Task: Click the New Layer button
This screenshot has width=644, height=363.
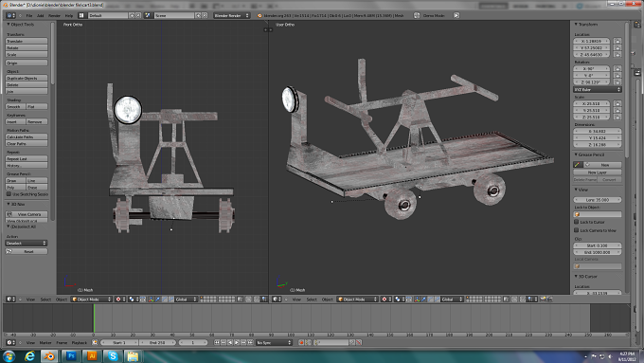Action: pyautogui.click(x=598, y=172)
